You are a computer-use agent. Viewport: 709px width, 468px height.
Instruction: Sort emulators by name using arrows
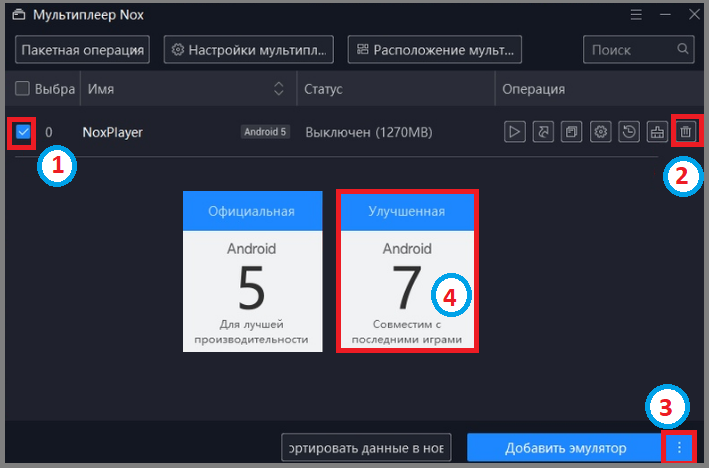point(279,89)
